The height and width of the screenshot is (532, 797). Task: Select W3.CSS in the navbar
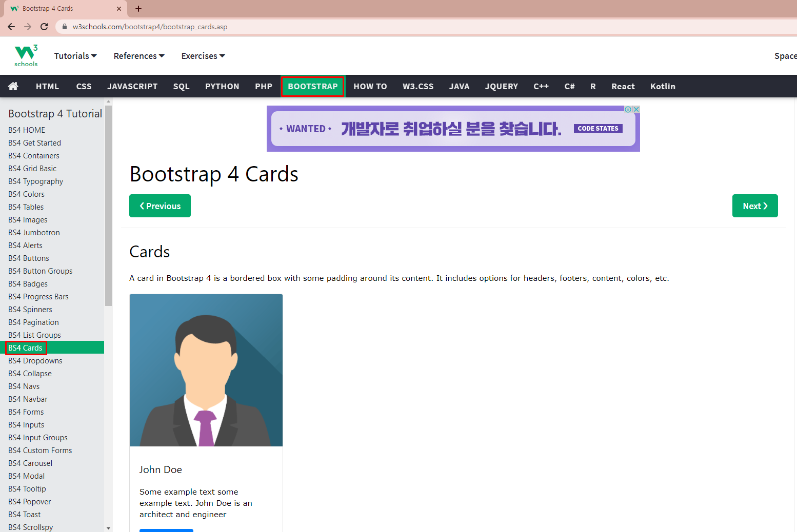pyautogui.click(x=418, y=86)
